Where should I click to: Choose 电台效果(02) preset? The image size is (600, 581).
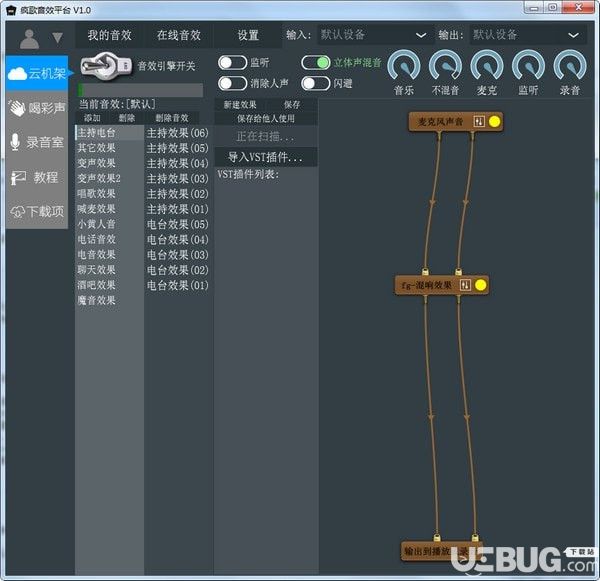point(178,270)
